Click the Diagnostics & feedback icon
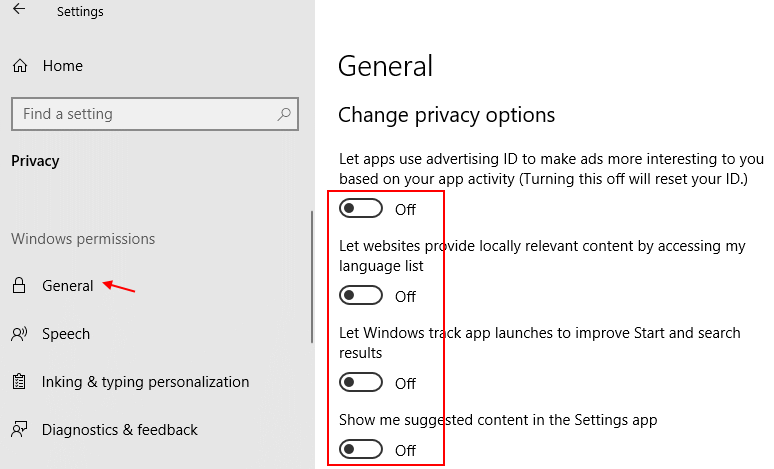The width and height of the screenshot is (774, 469). [19, 430]
